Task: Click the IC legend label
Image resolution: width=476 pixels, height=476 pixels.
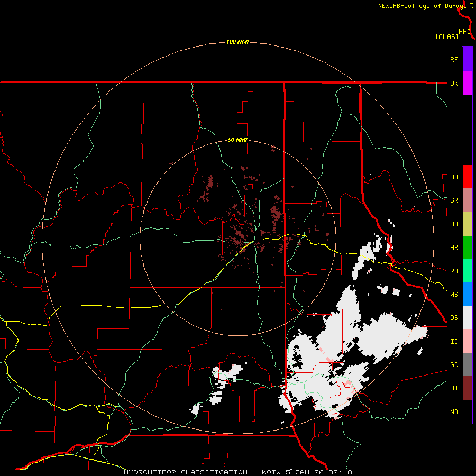Action: coord(454,342)
